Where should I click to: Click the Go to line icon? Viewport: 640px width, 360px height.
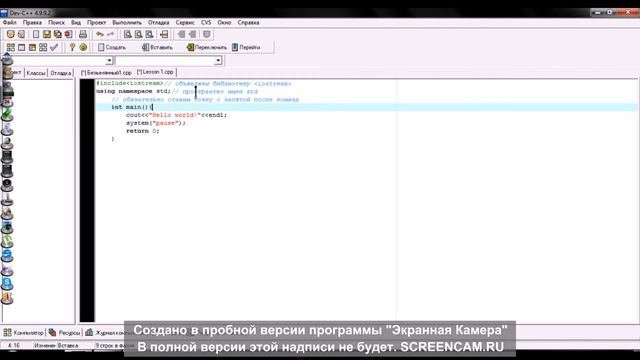click(164, 34)
